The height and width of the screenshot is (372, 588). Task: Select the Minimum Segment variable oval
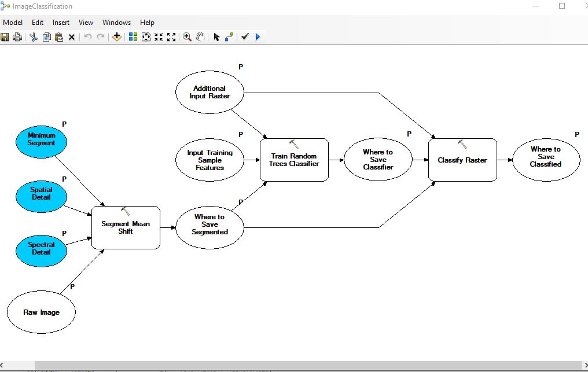[41, 142]
